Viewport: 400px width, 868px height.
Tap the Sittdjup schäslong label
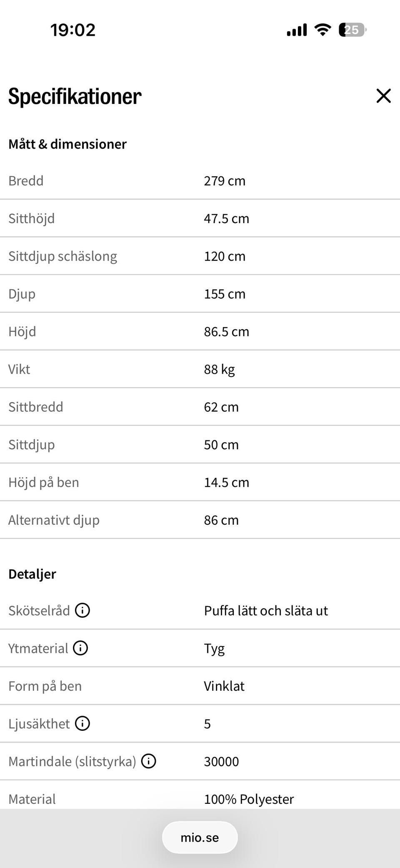pyautogui.click(x=62, y=256)
